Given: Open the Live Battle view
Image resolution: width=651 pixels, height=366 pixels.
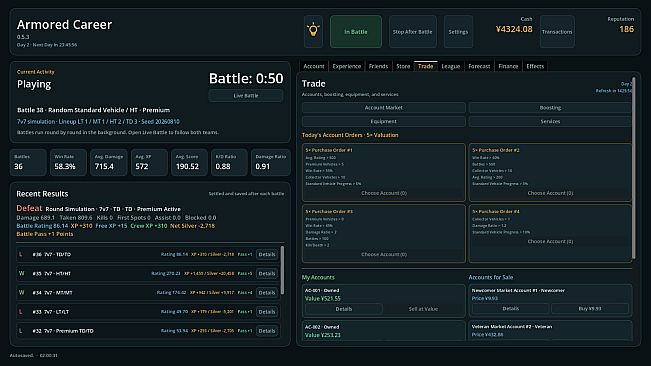Looking at the screenshot, I should (x=246, y=95).
